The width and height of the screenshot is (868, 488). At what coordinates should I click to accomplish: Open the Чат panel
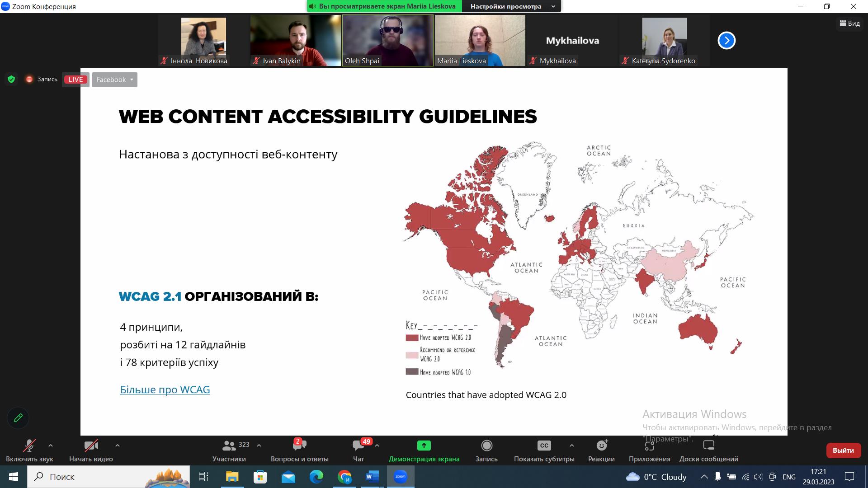(x=359, y=450)
